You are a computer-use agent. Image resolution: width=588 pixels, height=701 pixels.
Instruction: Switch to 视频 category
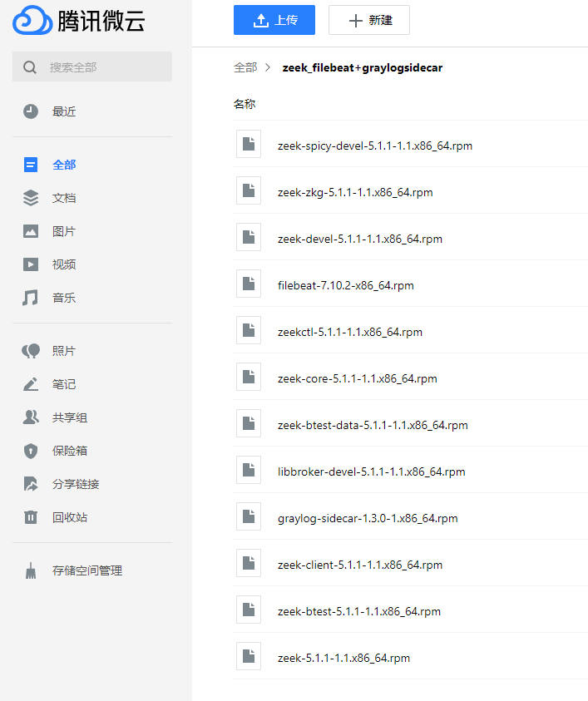tap(64, 264)
